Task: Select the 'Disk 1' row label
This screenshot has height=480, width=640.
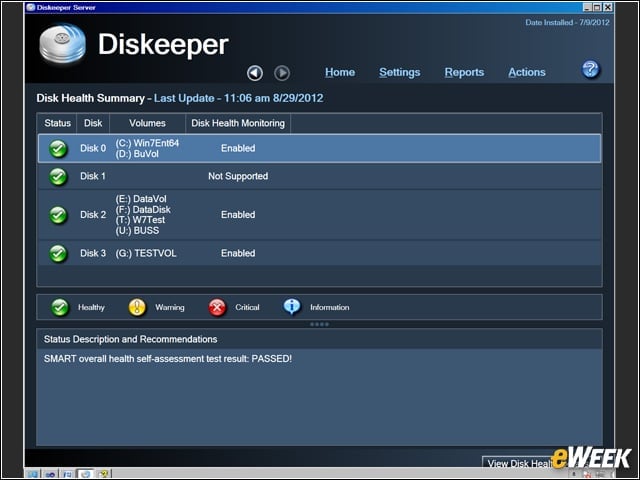Action: [x=93, y=176]
